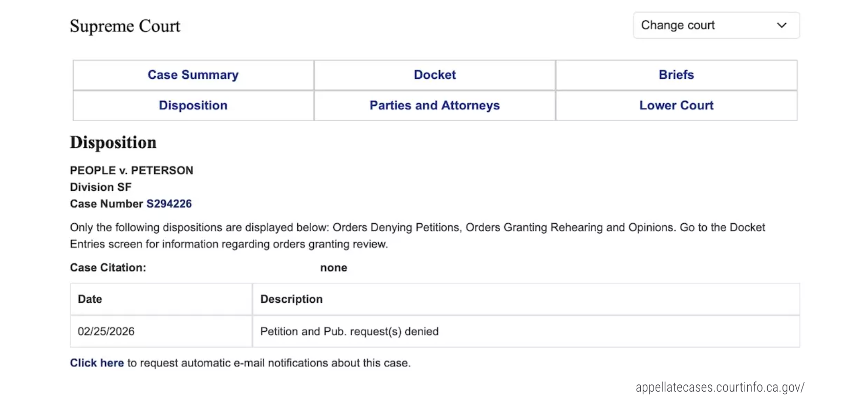
Task: Follow the 'Click here' e-mail notifications link
Action: click(x=97, y=363)
